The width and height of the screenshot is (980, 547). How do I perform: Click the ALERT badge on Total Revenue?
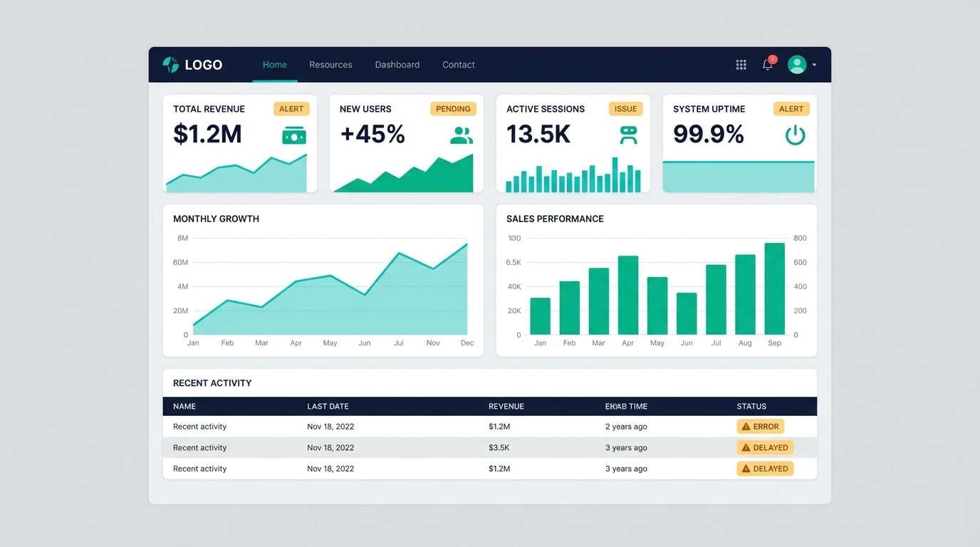[x=291, y=108]
